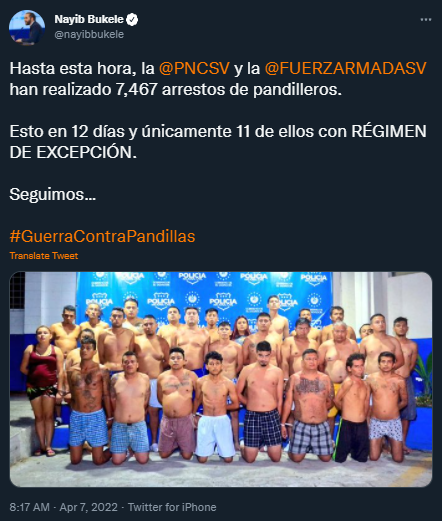Open the @FUERZARMADASV mention

point(345,68)
